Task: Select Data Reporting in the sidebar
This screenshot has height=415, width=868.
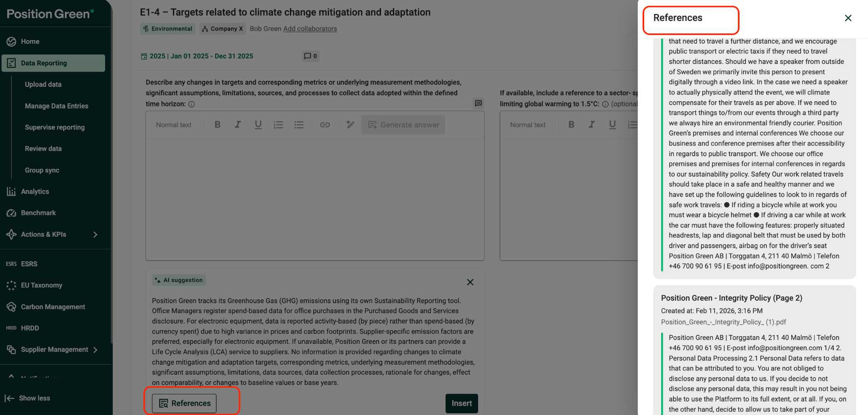Action: point(53,63)
